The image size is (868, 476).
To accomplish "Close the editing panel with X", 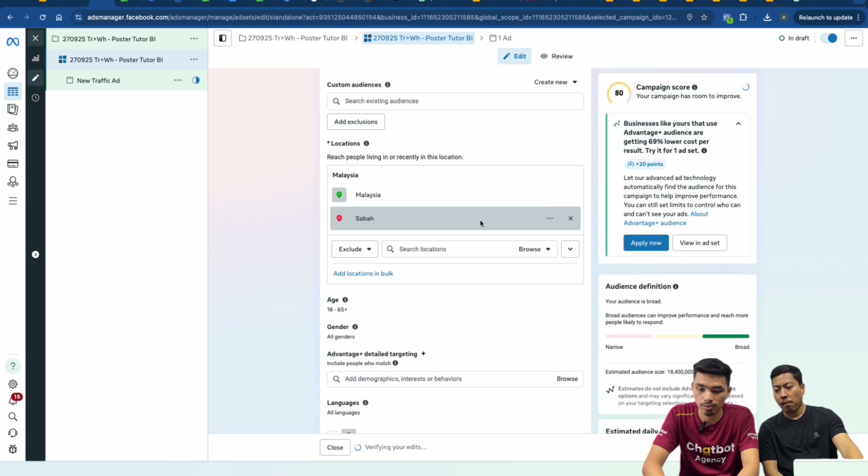I will pyautogui.click(x=35, y=38).
